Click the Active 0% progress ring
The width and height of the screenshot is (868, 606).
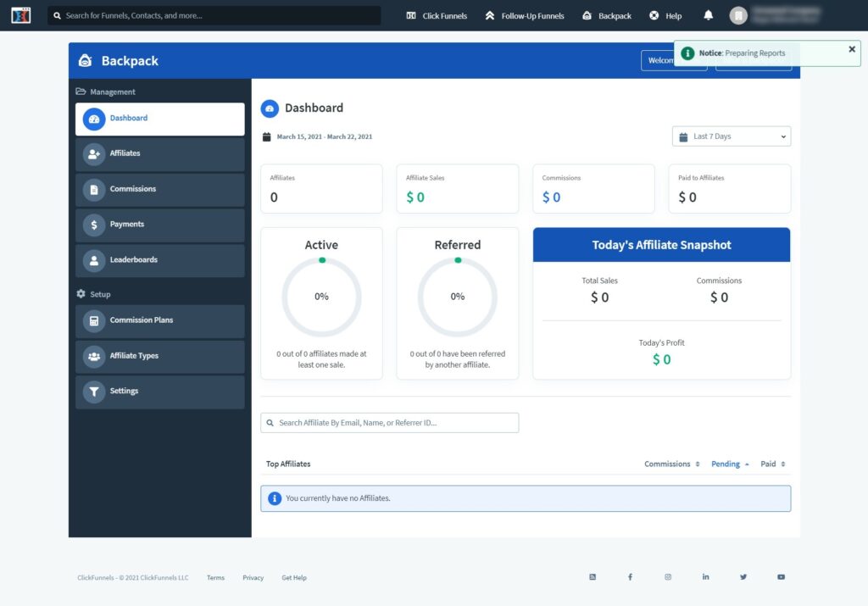pos(321,297)
